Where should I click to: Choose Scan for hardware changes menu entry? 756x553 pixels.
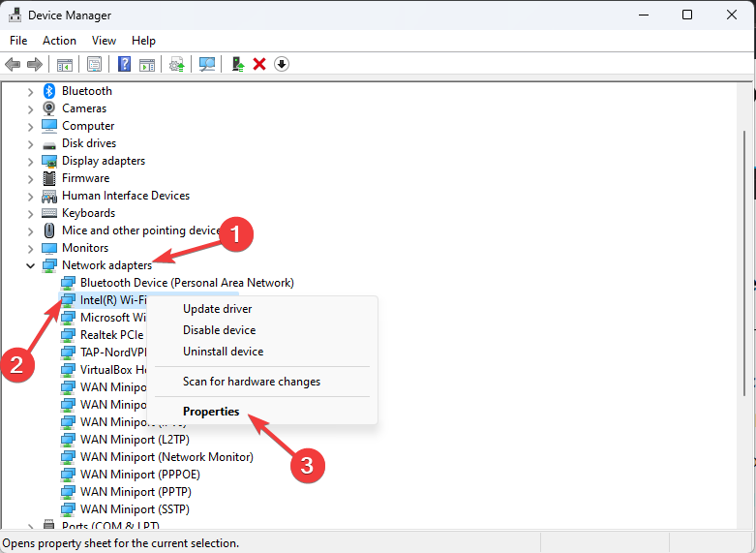coord(262,382)
